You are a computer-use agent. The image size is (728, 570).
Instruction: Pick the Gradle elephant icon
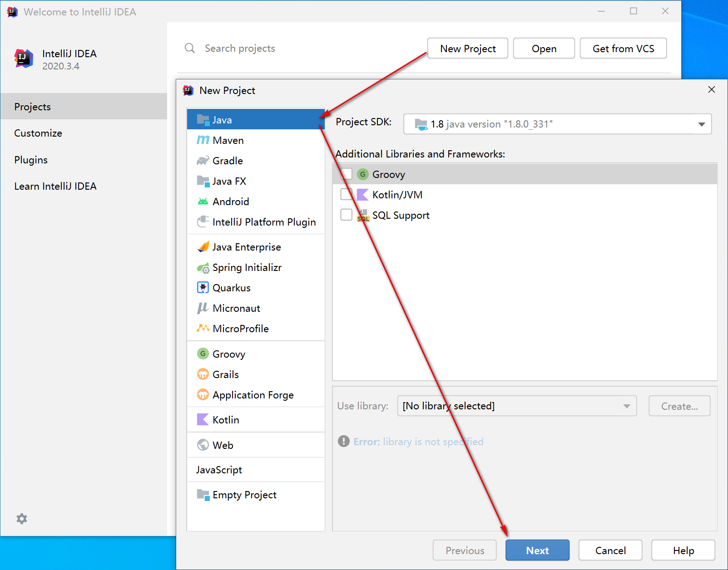point(203,161)
